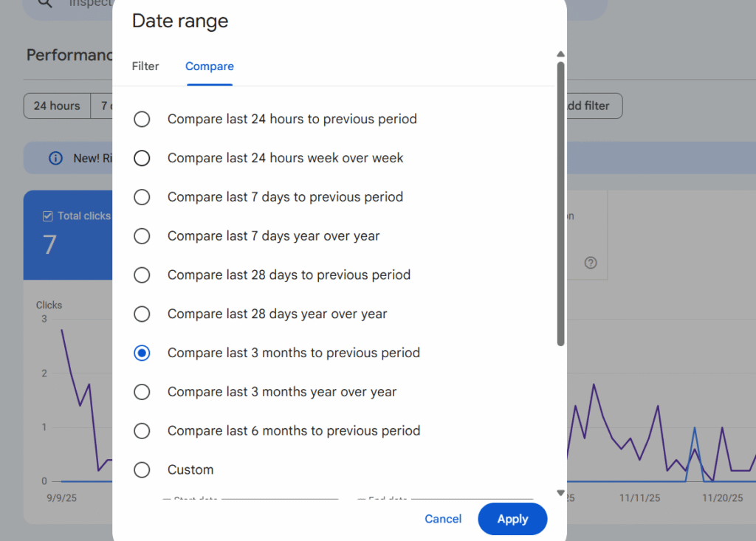The width and height of the screenshot is (756, 541).
Task: Choose the Custom date range option
Action: click(x=142, y=469)
